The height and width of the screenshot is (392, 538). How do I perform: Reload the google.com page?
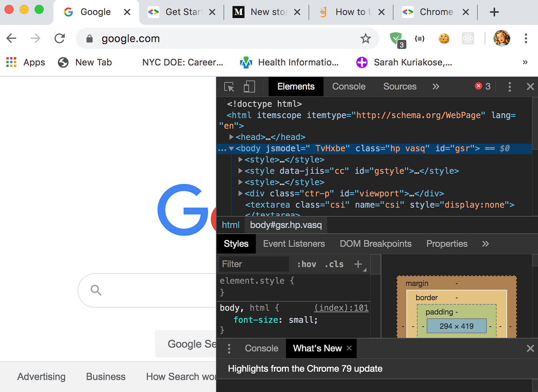[x=60, y=38]
